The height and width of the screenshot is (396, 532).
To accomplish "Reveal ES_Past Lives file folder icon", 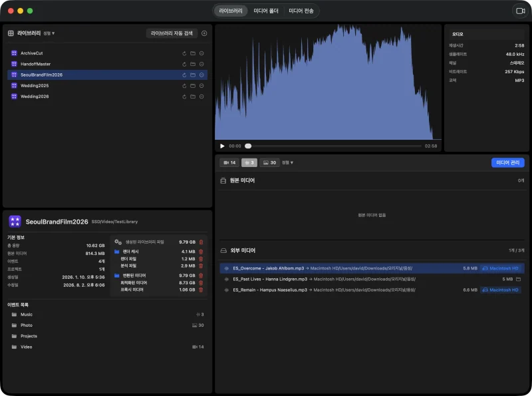I will [x=519, y=279].
